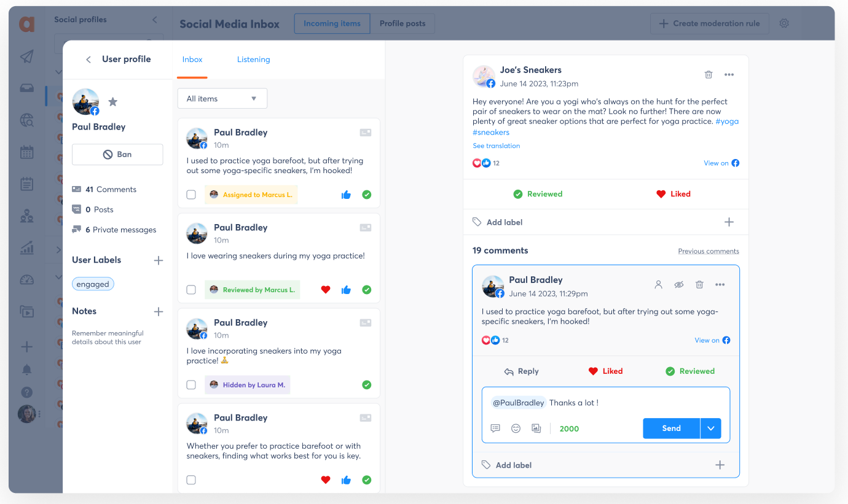Expand the Send button dropdown arrow
The width and height of the screenshot is (848, 504).
click(710, 428)
